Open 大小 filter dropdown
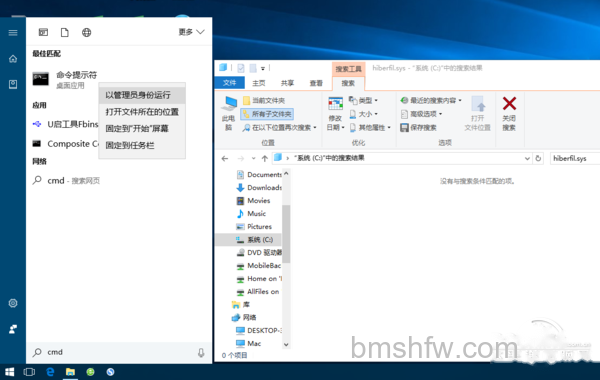Screen dimensions: 600x380 (x=363, y=114)
